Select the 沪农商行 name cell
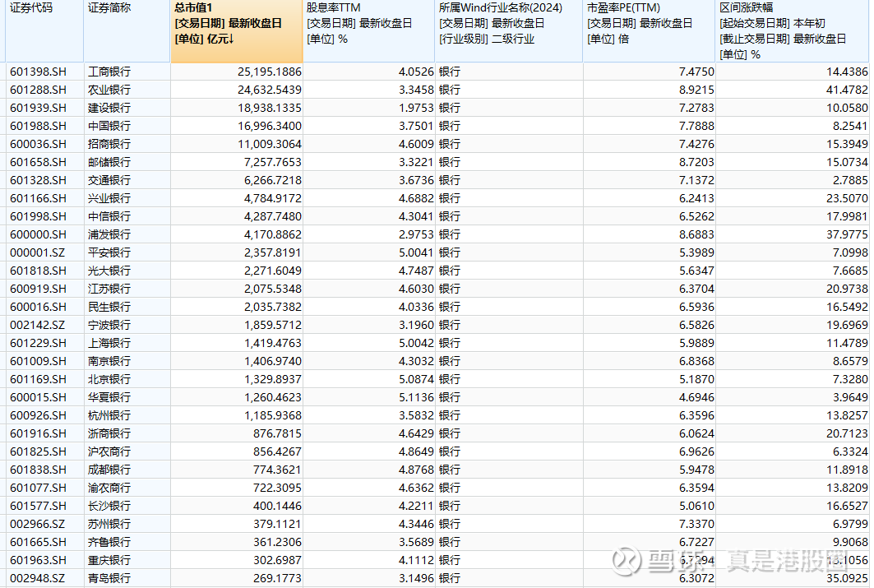 [x=109, y=452]
